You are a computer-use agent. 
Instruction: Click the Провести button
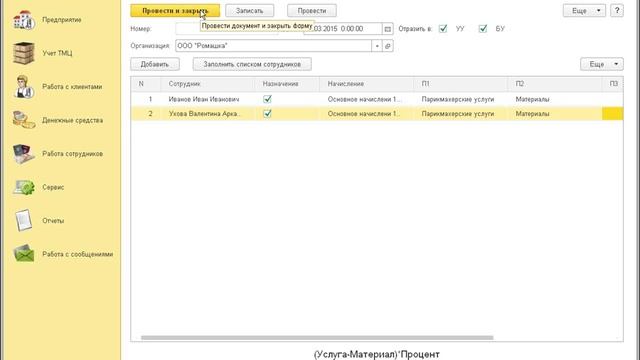pos(312,11)
